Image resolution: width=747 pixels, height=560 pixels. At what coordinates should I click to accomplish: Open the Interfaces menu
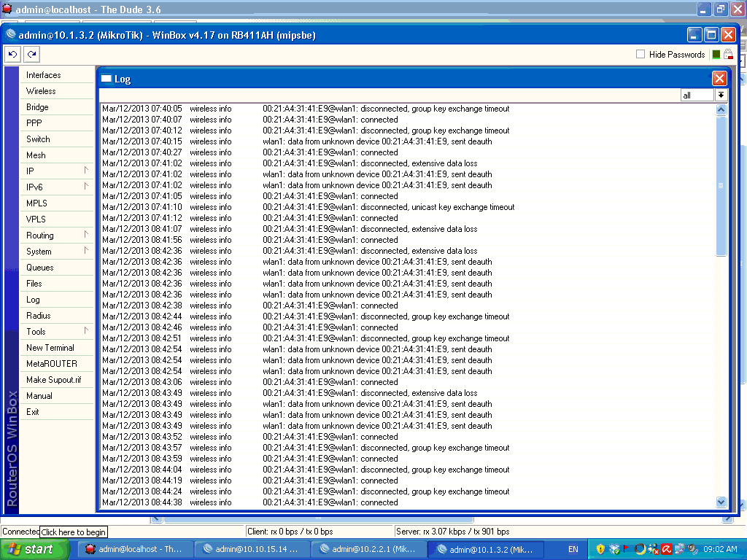tap(57, 75)
